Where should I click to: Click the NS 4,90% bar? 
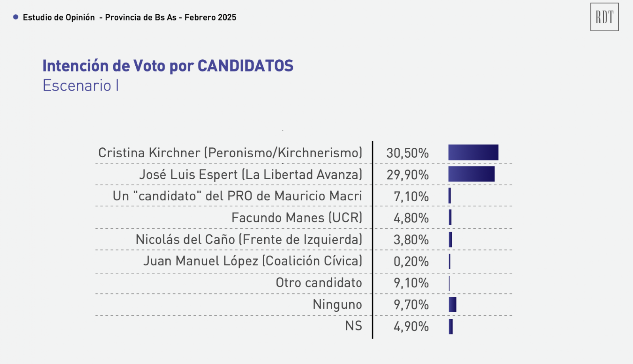(451, 326)
